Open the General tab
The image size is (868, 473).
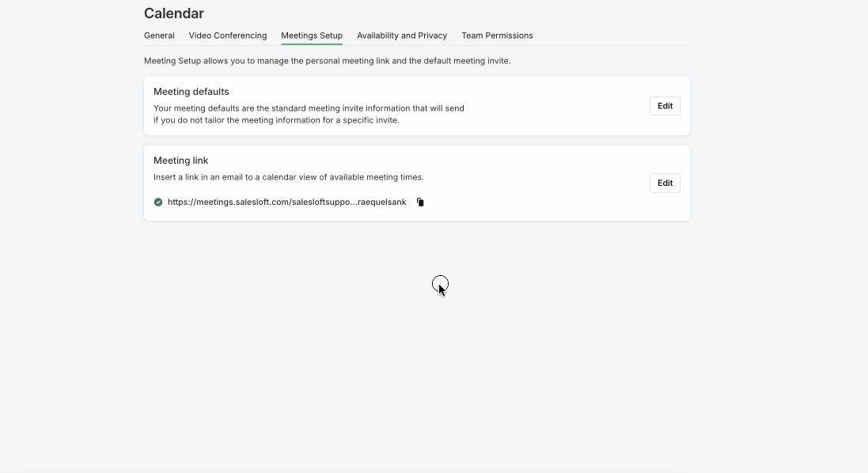[x=159, y=36]
